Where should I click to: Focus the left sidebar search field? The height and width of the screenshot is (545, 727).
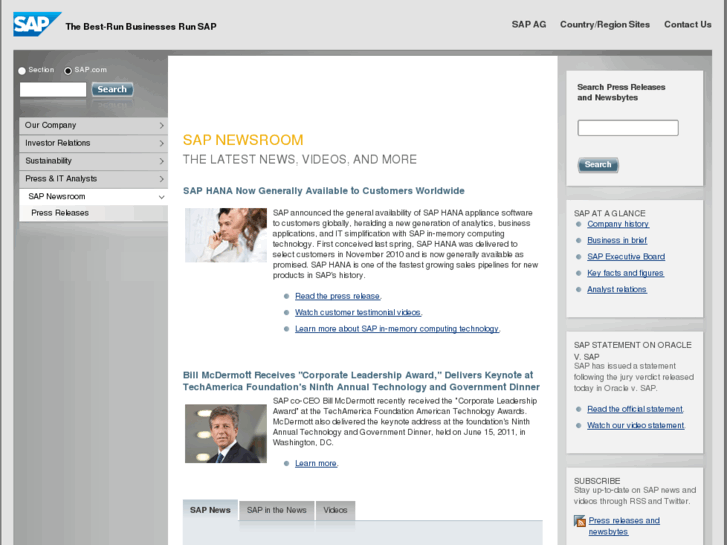pos(53,90)
